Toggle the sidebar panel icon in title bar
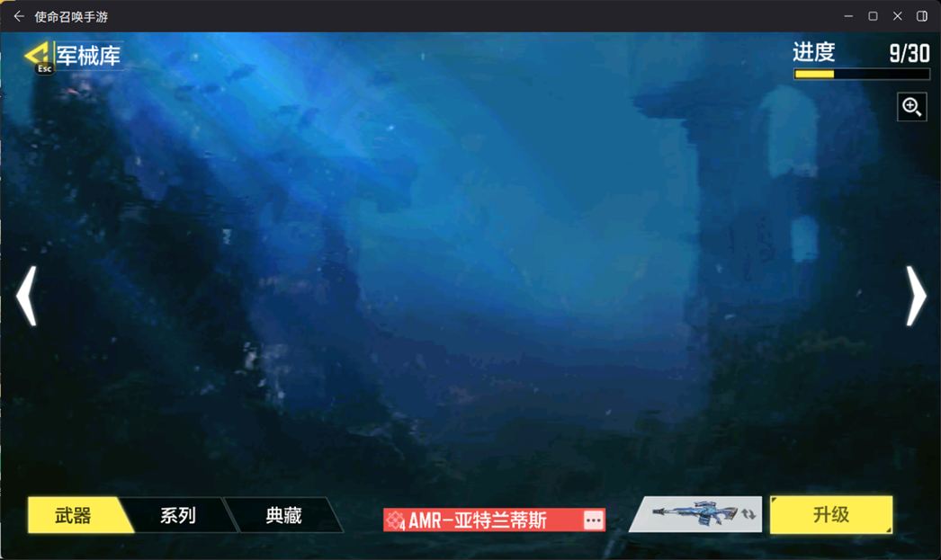The image size is (941, 560). point(922,16)
